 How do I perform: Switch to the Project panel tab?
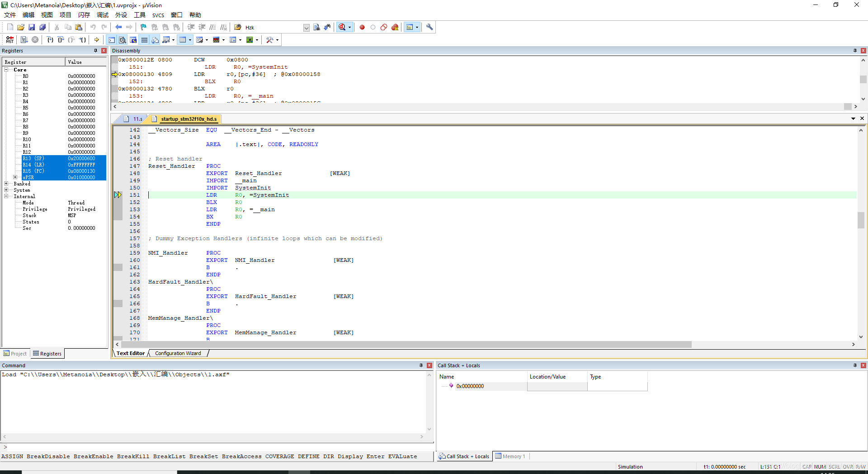[15, 354]
